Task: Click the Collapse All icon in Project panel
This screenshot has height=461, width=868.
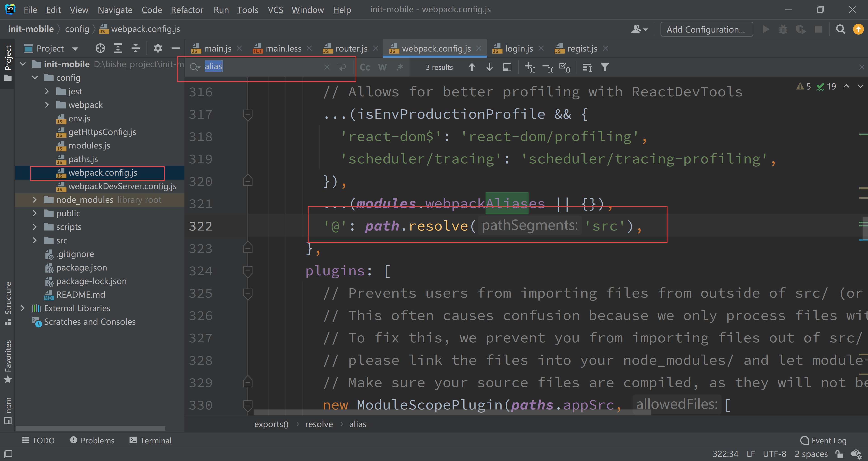Action: pos(135,49)
